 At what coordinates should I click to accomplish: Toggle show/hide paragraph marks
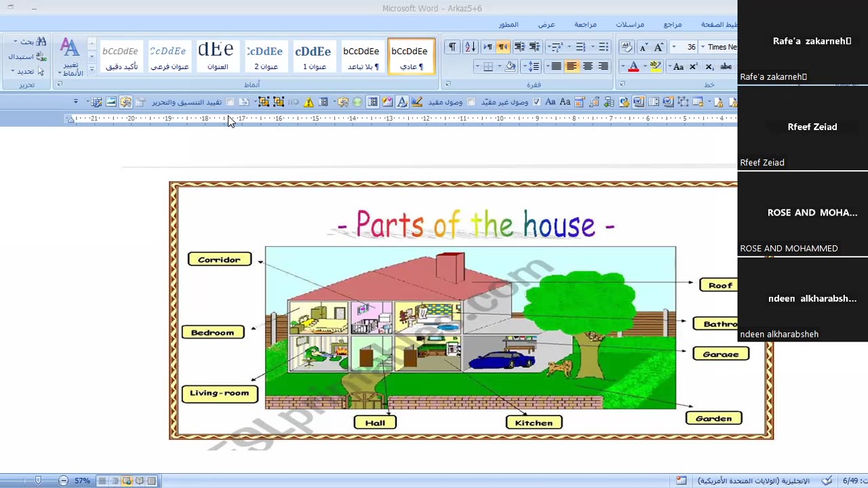pos(452,47)
